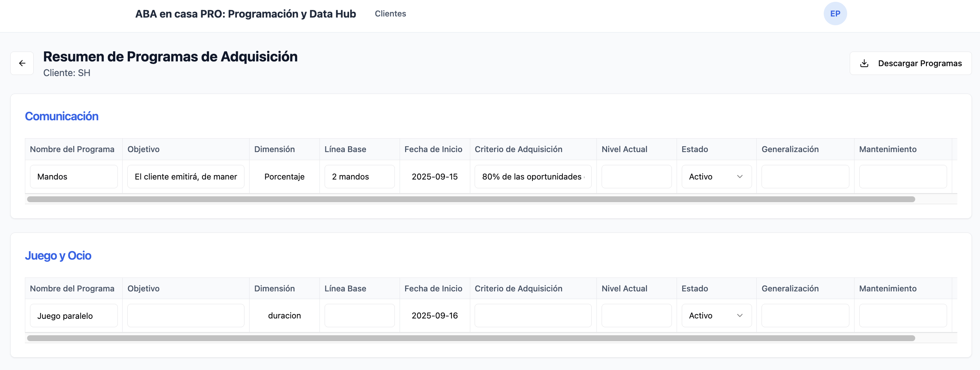Open the Clientes menu item
The width and height of the screenshot is (980, 370).
tap(390, 14)
